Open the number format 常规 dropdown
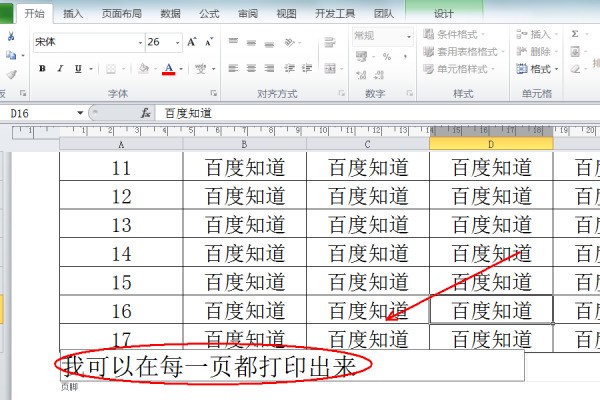Viewport: 600px width, 400px height. point(409,37)
